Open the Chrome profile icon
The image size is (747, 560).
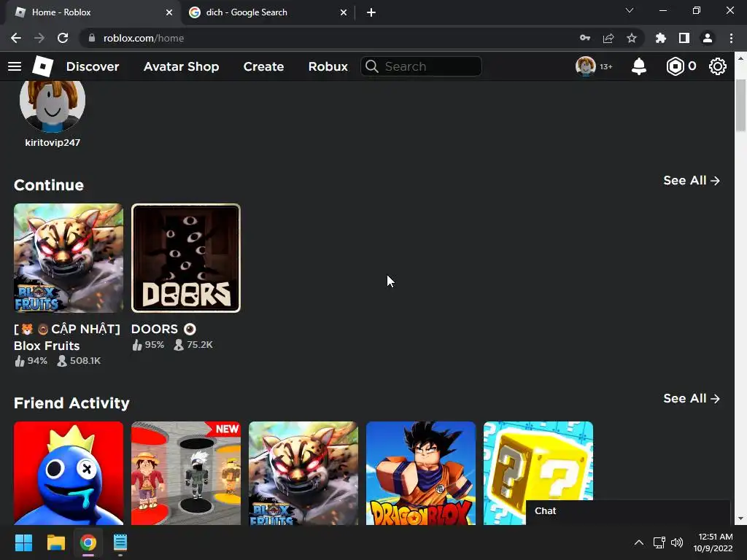pyautogui.click(x=708, y=38)
